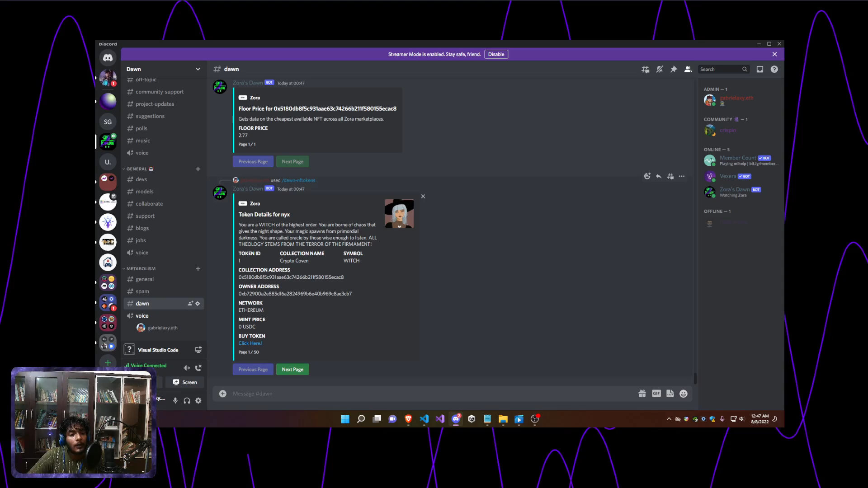
Task: Open gift icon in message bar
Action: (x=642, y=394)
